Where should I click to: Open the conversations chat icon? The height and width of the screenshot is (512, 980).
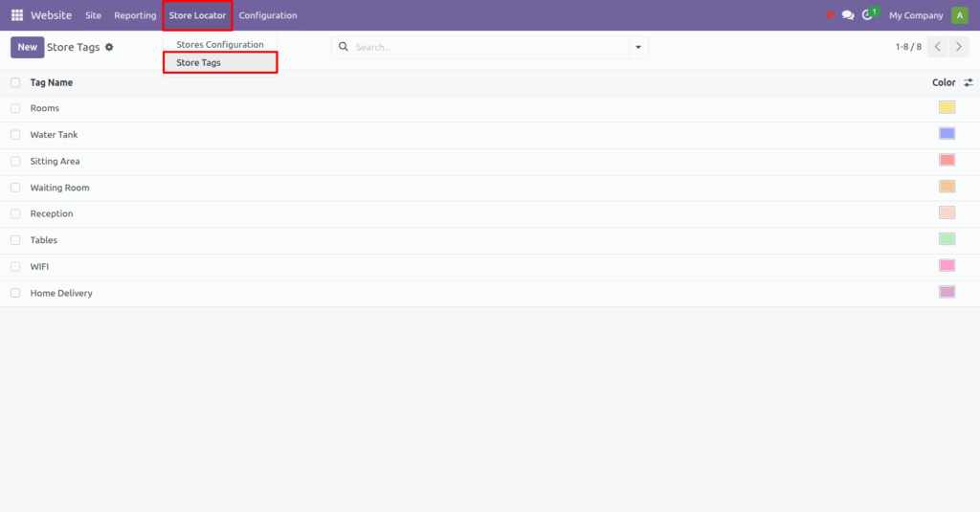tap(848, 15)
